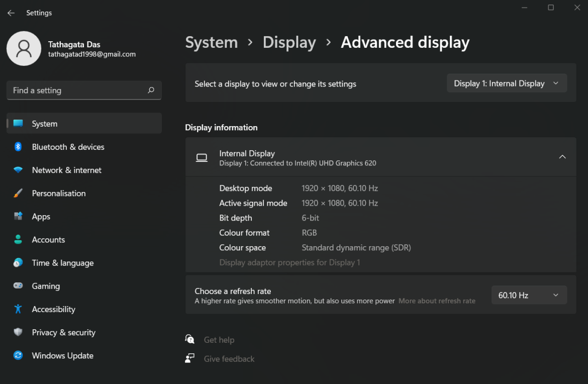588x384 pixels.
Task: Click the Privacy & security shield icon
Action: [18, 332]
